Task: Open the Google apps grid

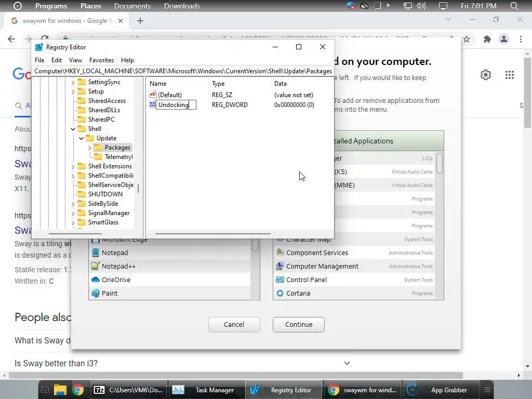Action: tap(509, 75)
